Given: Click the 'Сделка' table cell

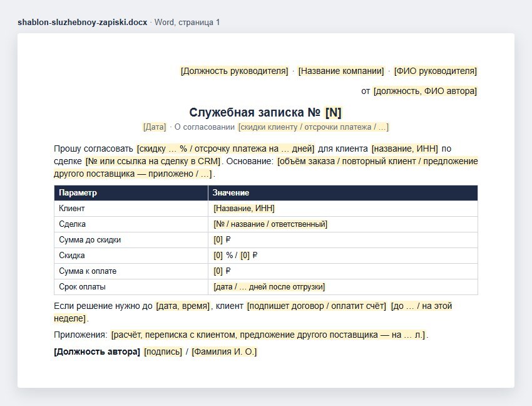Looking at the screenshot, I should coord(131,224).
